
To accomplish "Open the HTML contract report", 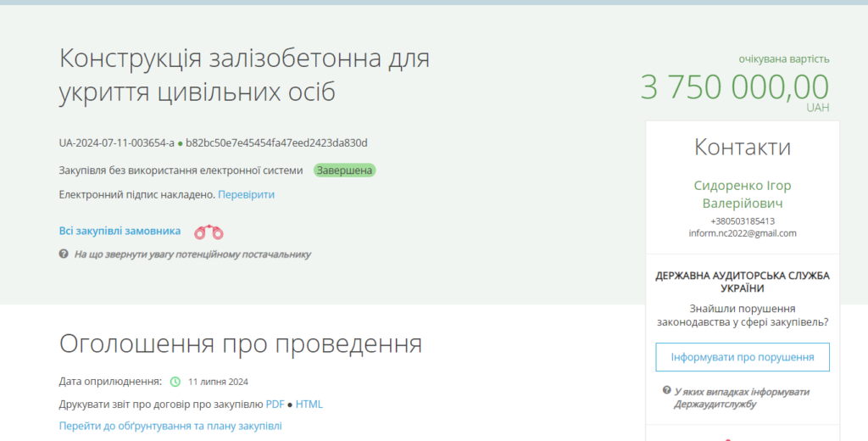I will 309,405.
